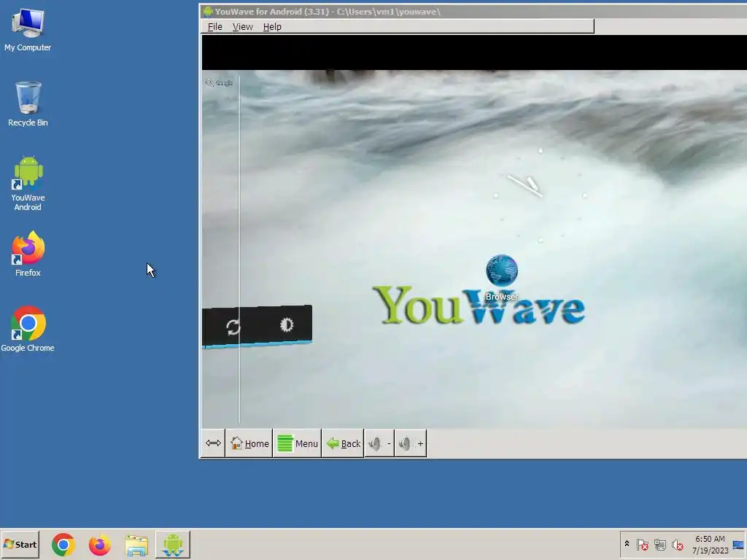747x560 pixels.
Task: Tap the Google search box in emulator
Action: click(219, 83)
